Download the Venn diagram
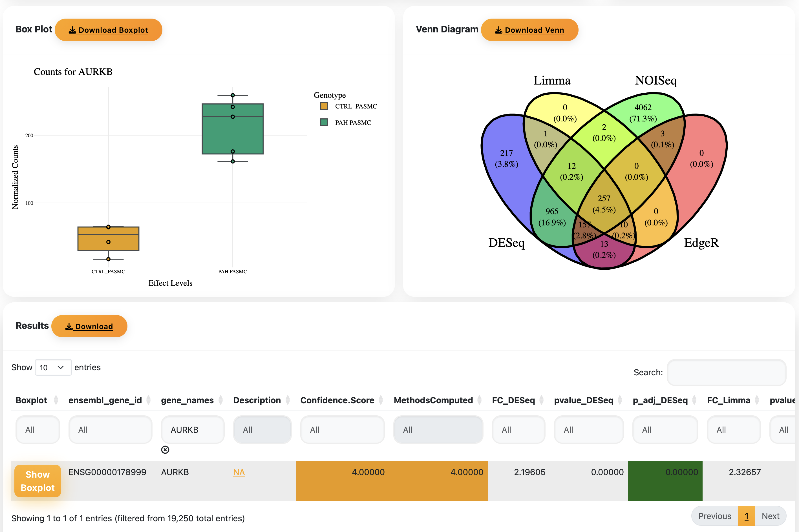Viewport: 799px width, 532px height. click(x=529, y=30)
